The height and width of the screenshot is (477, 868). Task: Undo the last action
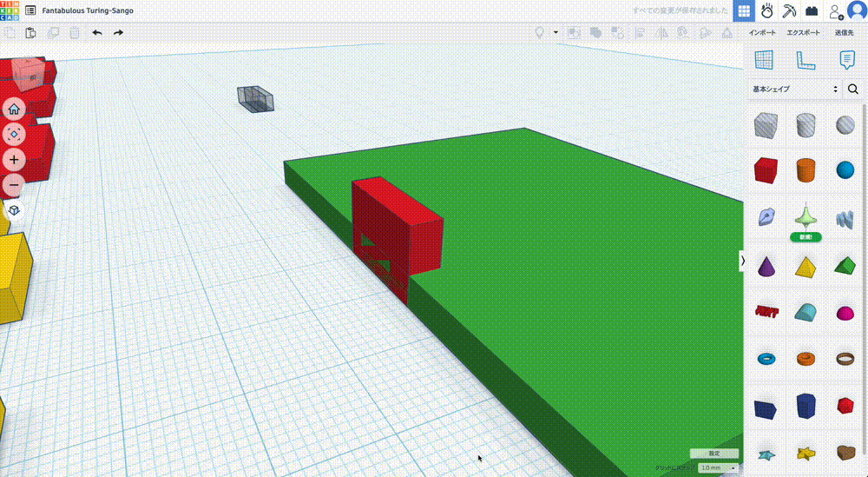(x=97, y=33)
